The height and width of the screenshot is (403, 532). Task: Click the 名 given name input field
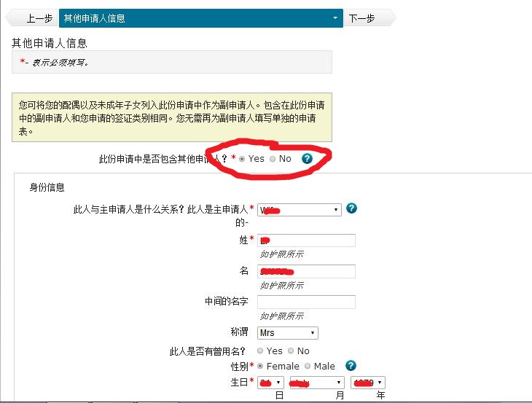[306, 271]
